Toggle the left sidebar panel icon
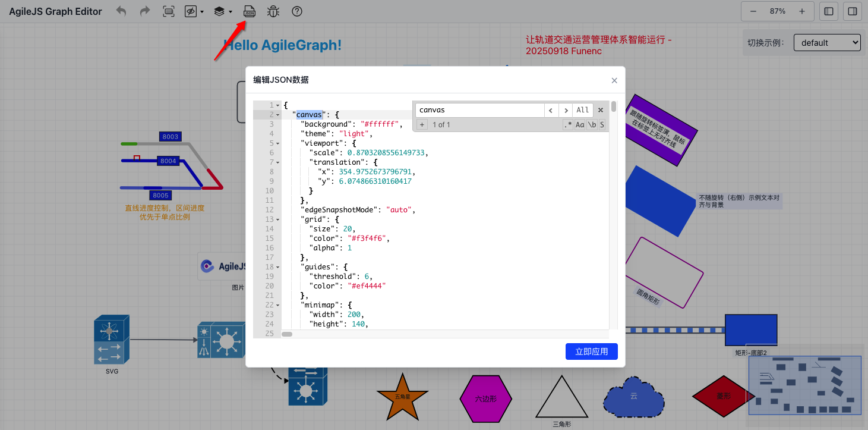 (829, 11)
